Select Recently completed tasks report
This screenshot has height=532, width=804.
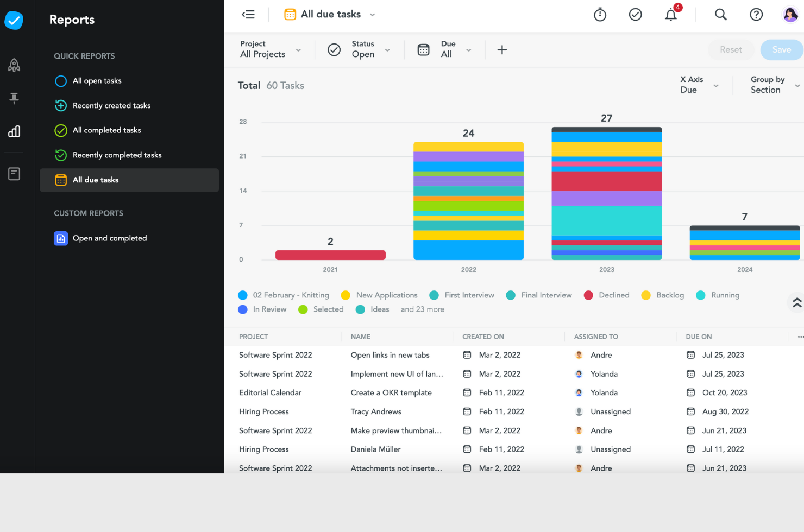pos(129,155)
